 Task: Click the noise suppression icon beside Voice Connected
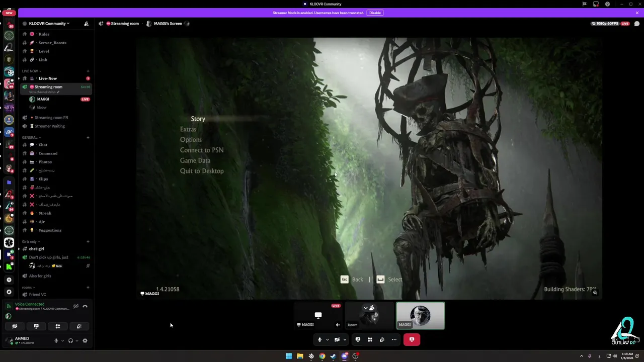(76, 306)
